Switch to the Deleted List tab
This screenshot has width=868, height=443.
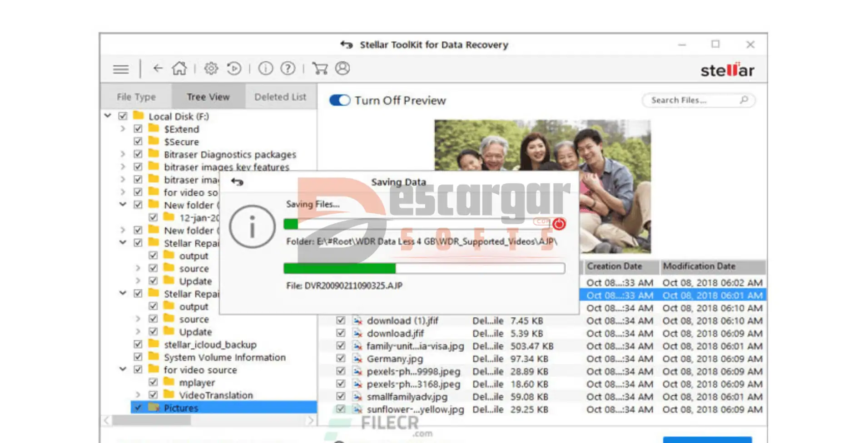click(x=281, y=97)
